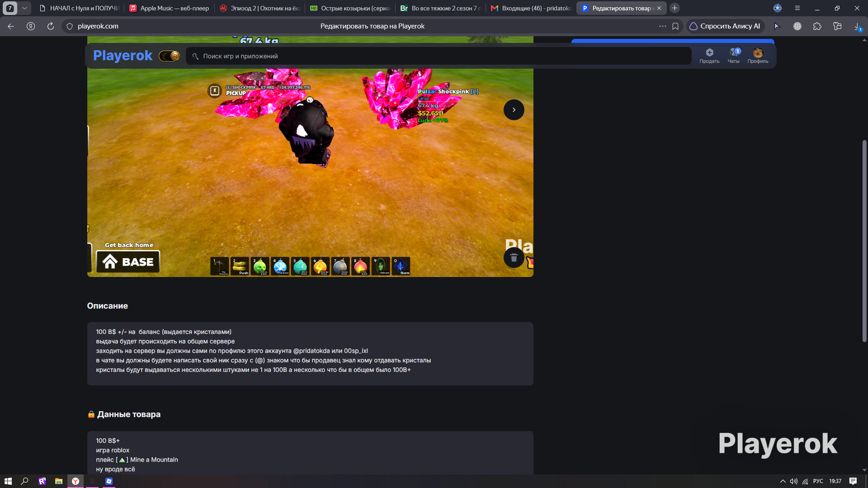Open the browser downloads icon
Screen dimensions: 868x488
pos(857,26)
